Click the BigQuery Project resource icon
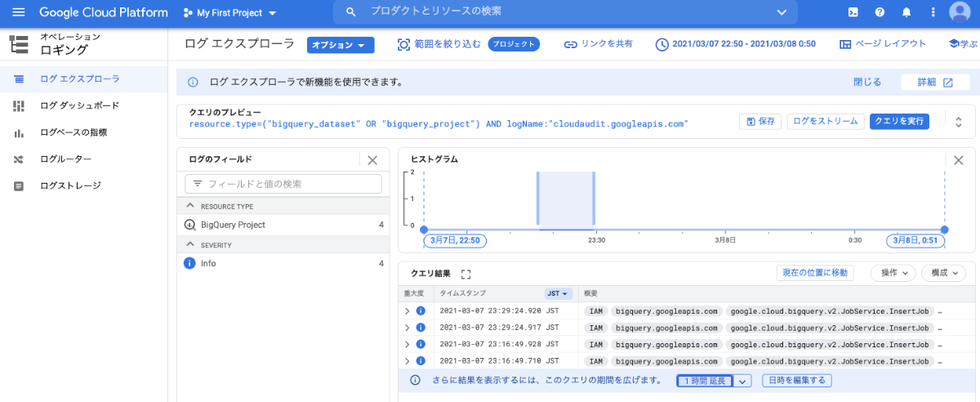 (189, 225)
